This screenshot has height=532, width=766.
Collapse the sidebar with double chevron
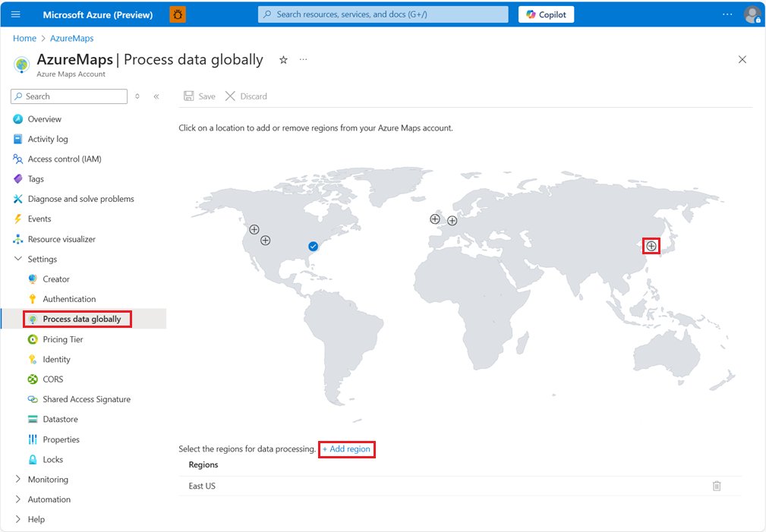tap(156, 96)
